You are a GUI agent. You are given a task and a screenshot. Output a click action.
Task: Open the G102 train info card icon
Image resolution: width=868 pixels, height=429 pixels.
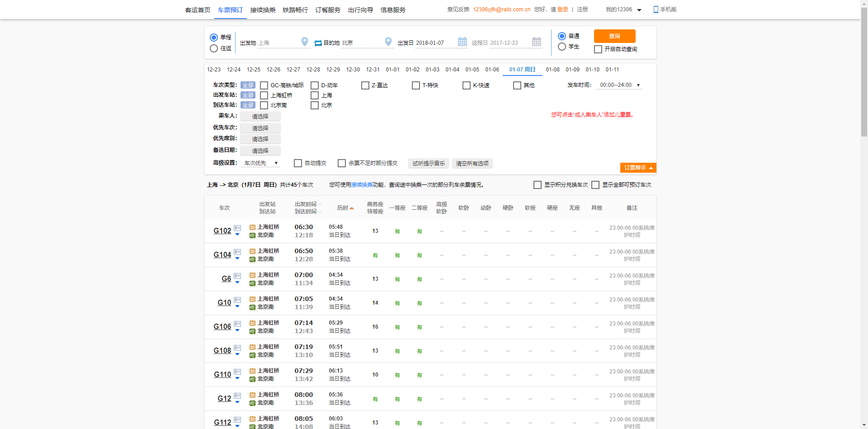click(x=237, y=228)
